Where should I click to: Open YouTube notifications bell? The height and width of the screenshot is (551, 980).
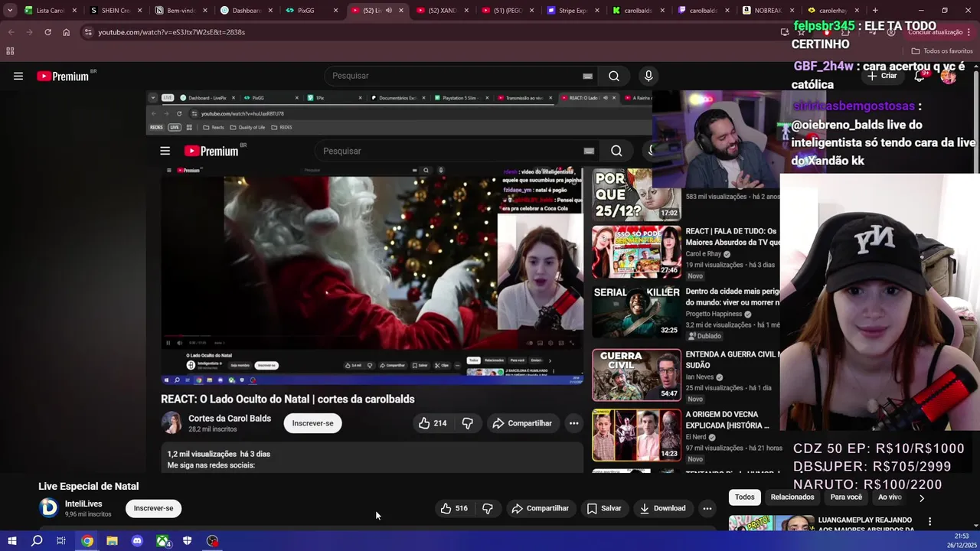920,76
